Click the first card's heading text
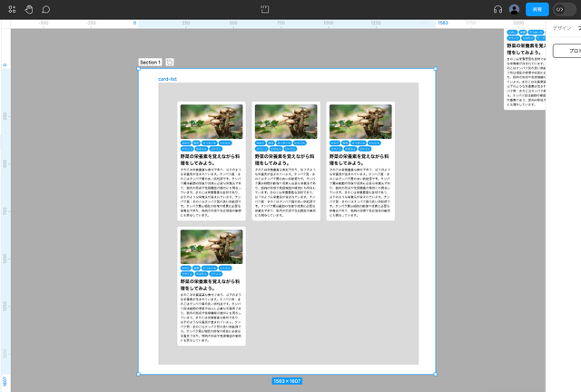This screenshot has height=392, width=581. click(x=211, y=159)
